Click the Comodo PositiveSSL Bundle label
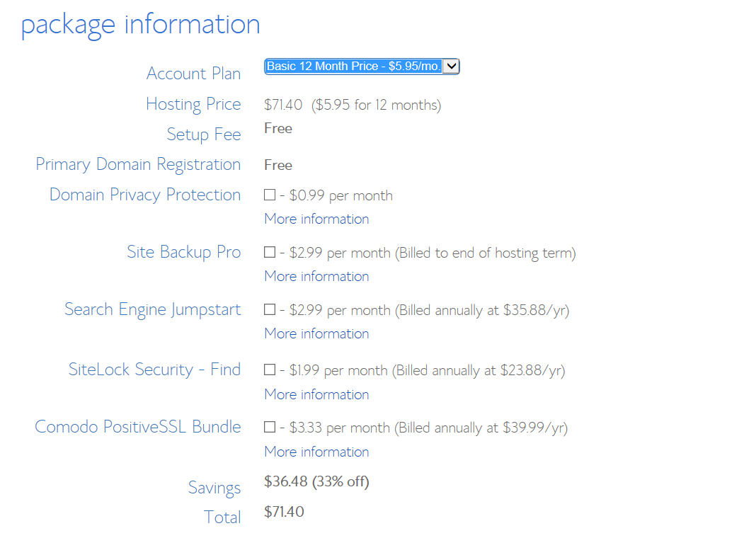Screen dimensions: 756x538 (x=138, y=427)
